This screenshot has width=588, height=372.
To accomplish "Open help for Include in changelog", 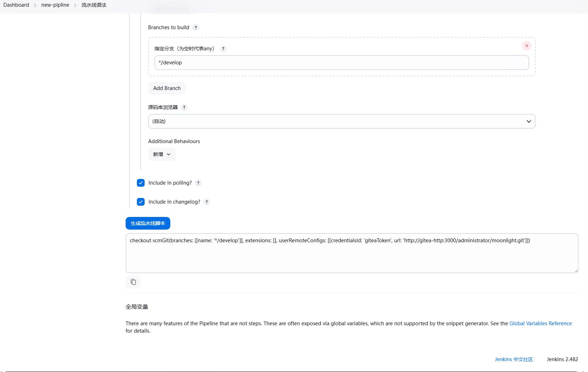I will [207, 202].
